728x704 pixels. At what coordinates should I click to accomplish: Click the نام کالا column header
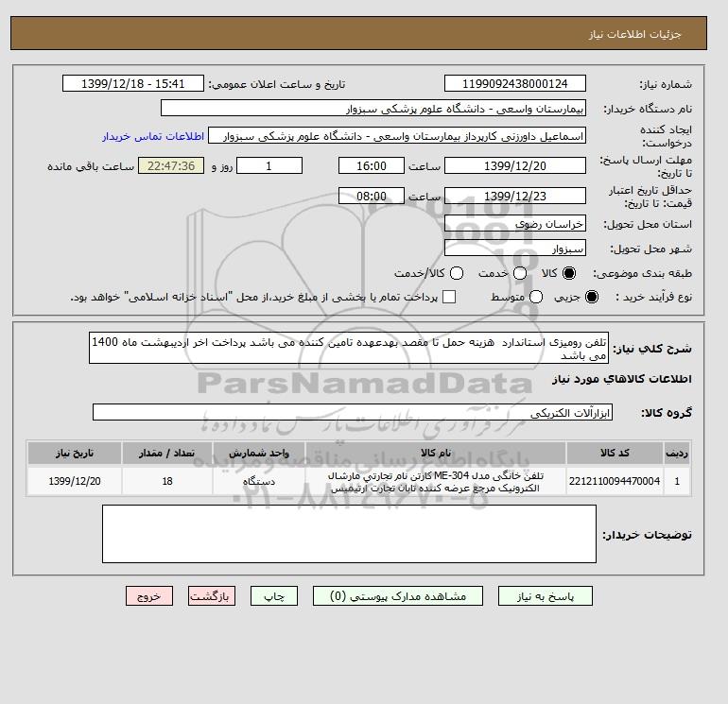pyautogui.click(x=436, y=453)
